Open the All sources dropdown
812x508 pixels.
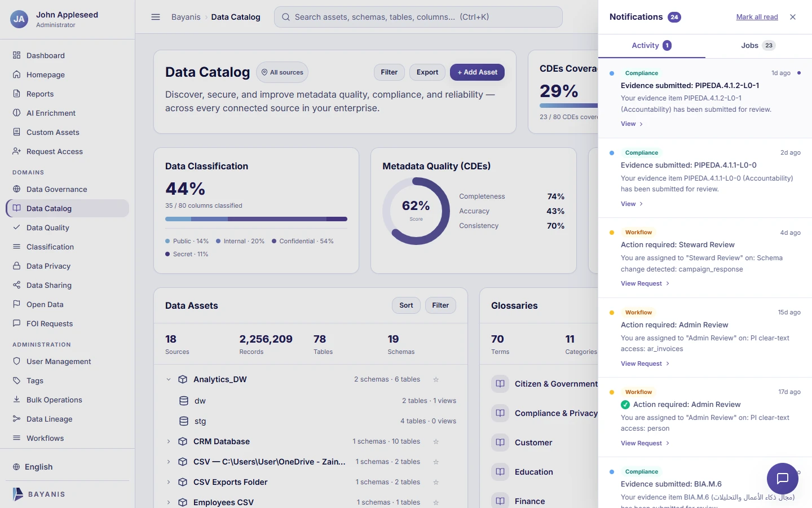pos(282,72)
